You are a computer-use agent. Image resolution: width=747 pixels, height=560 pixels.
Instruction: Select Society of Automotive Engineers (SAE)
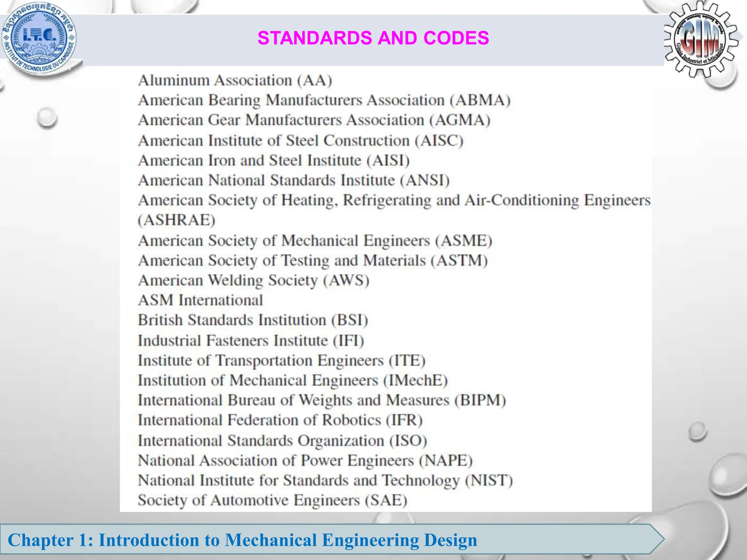tap(272, 501)
